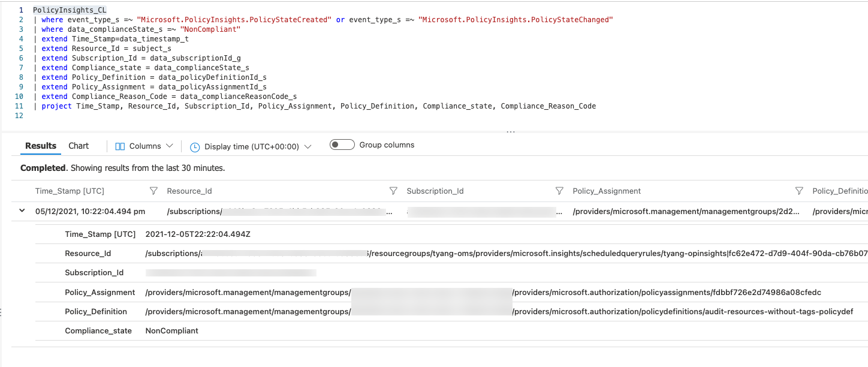Open the Display time (UTC+00:00) dropdown
Image resolution: width=868 pixels, height=367 pixels.
[251, 147]
